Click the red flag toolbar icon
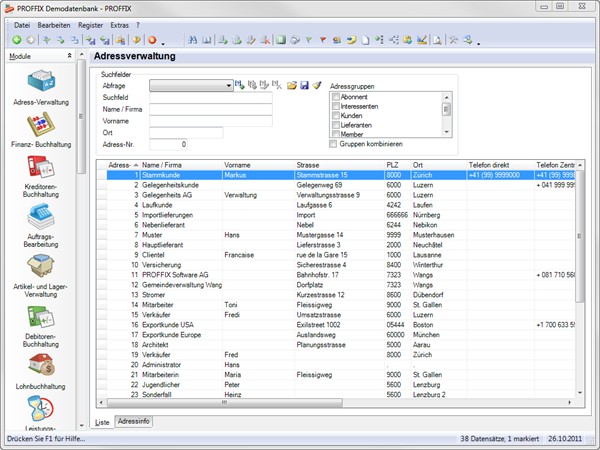This screenshot has width=600, height=450. [x=323, y=40]
